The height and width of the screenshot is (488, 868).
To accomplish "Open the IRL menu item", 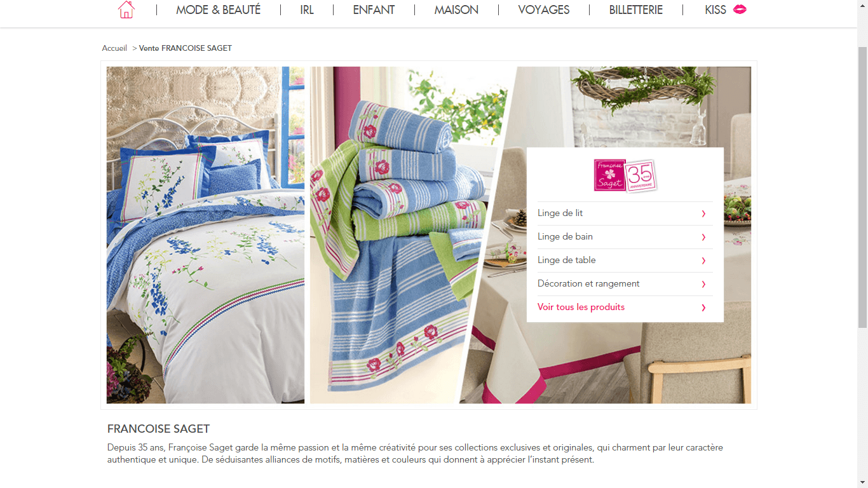I will coord(307,10).
